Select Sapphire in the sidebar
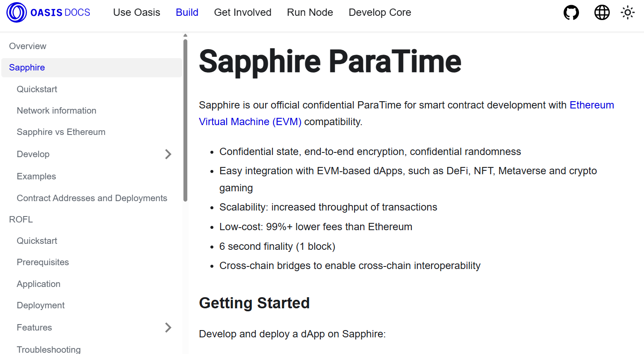 pyautogui.click(x=92, y=67)
